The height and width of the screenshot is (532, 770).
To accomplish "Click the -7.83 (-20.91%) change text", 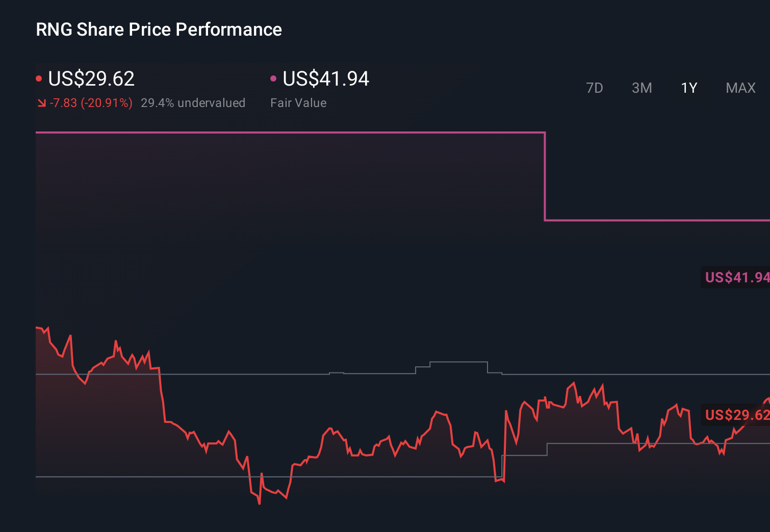I will click(91, 103).
